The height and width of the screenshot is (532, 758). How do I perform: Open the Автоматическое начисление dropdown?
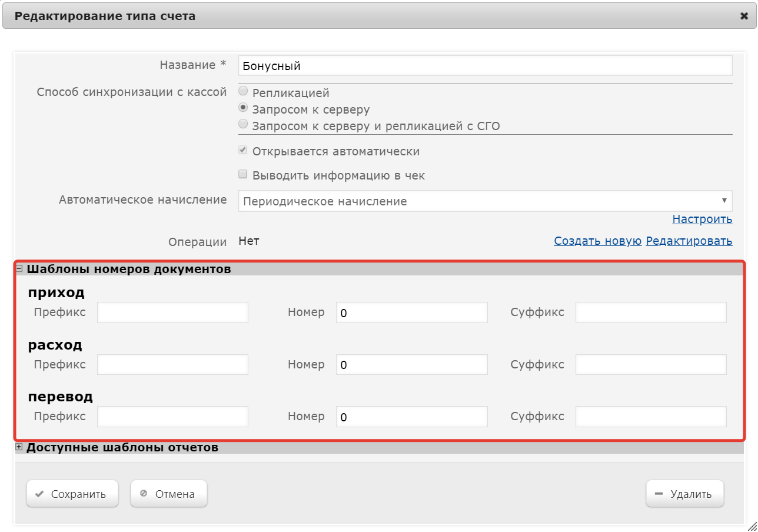pos(485,201)
